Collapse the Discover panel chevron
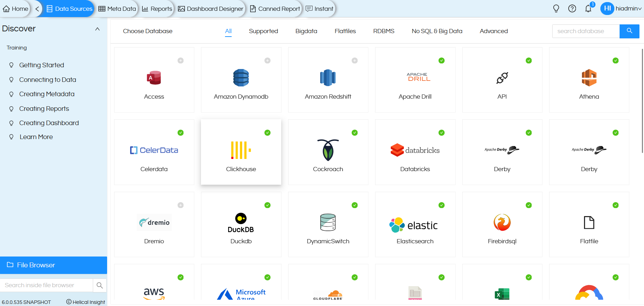This screenshot has height=306, width=644. tap(98, 29)
